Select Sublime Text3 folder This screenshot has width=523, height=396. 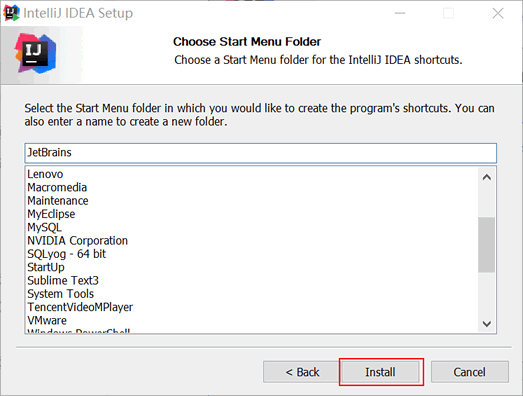click(x=63, y=281)
